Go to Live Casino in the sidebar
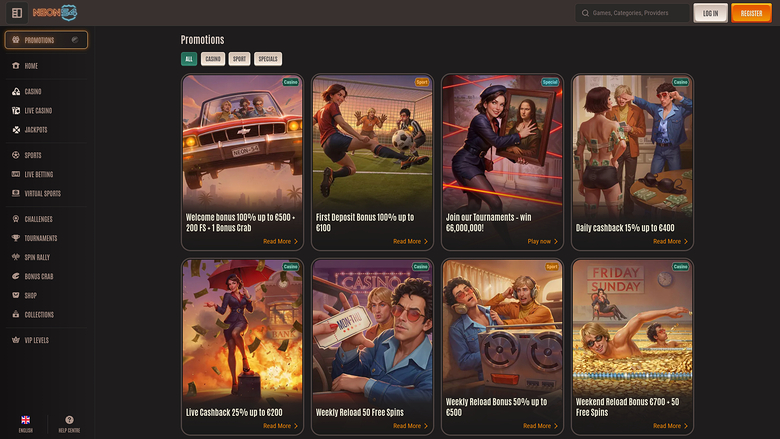Screen dimensions: 780x439 (x=37, y=110)
